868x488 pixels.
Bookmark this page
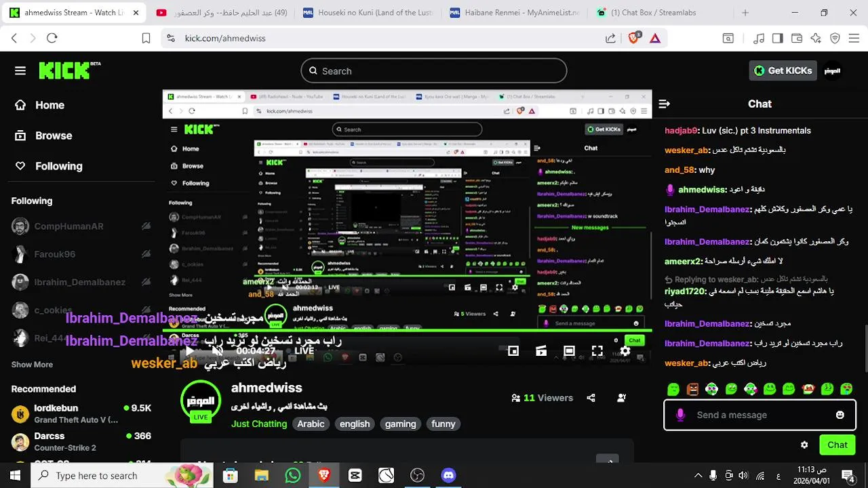click(x=146, y=39)
